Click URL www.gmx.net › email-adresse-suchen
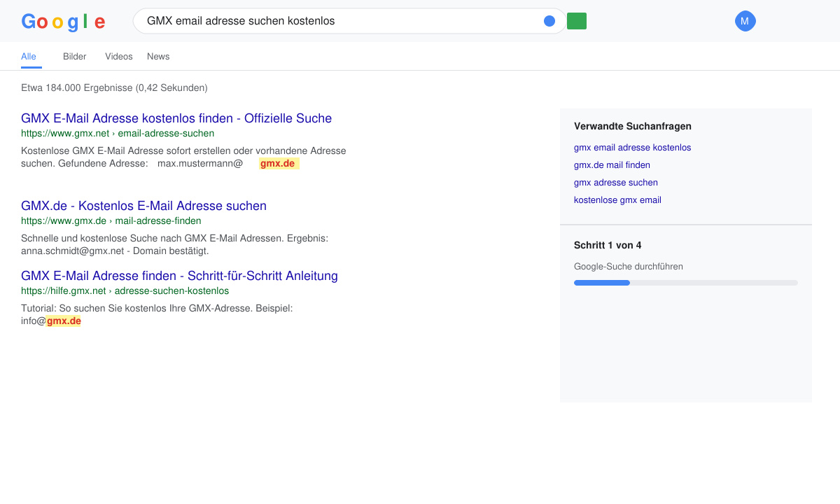This screenshot has height=504, width=840. coord(118,133)
